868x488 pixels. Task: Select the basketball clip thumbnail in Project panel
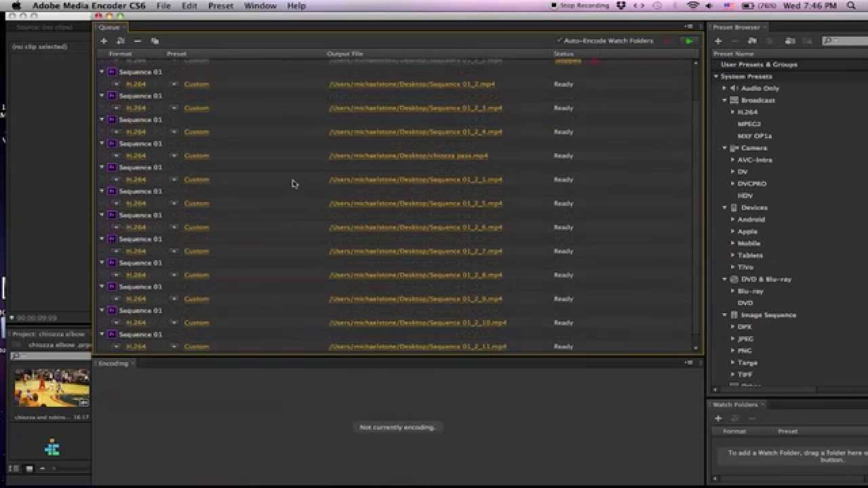tap(52, 388)
